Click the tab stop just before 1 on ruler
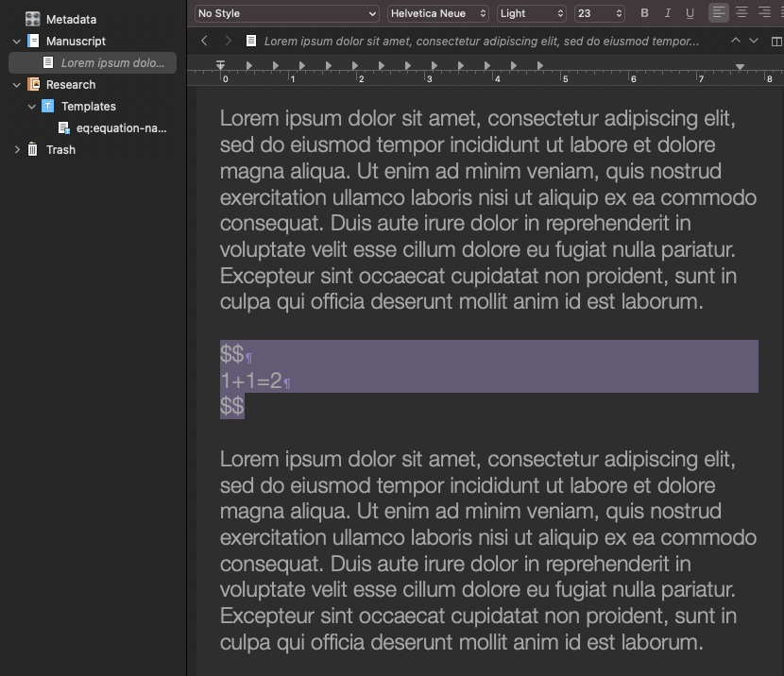 [x=276, y=65]
